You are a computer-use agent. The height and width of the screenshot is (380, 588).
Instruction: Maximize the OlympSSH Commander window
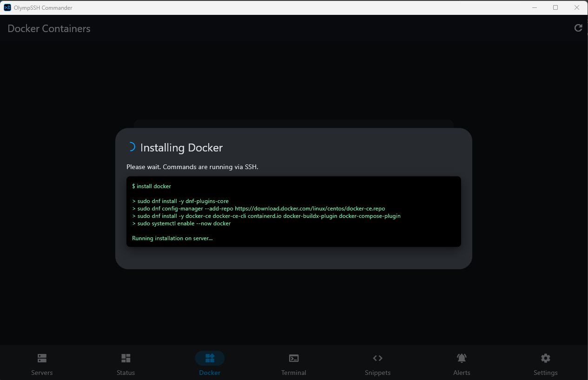(555, 7)
